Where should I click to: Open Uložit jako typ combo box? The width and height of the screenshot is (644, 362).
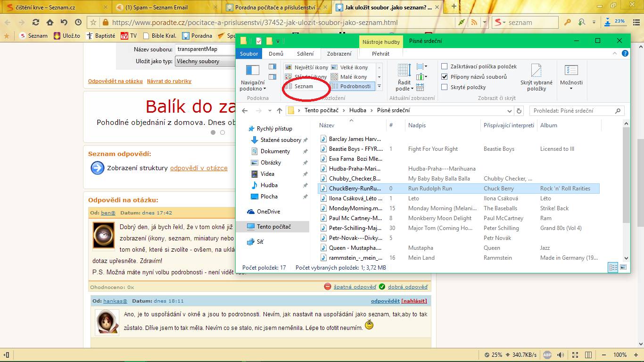(x=205, y=61)
